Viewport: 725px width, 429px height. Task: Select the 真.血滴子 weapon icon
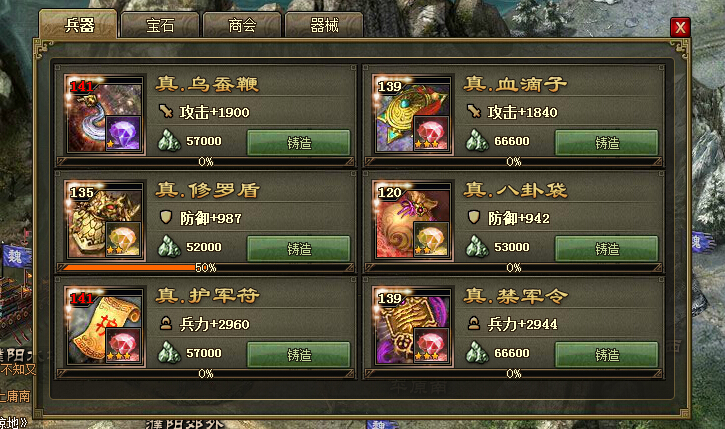point(412,115)
